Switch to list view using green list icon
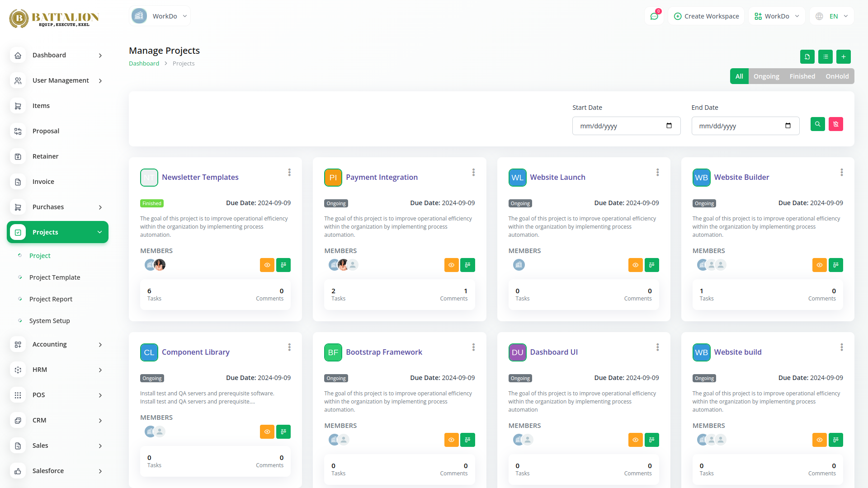This screenshot has width=868, height=488. point(825,57)
